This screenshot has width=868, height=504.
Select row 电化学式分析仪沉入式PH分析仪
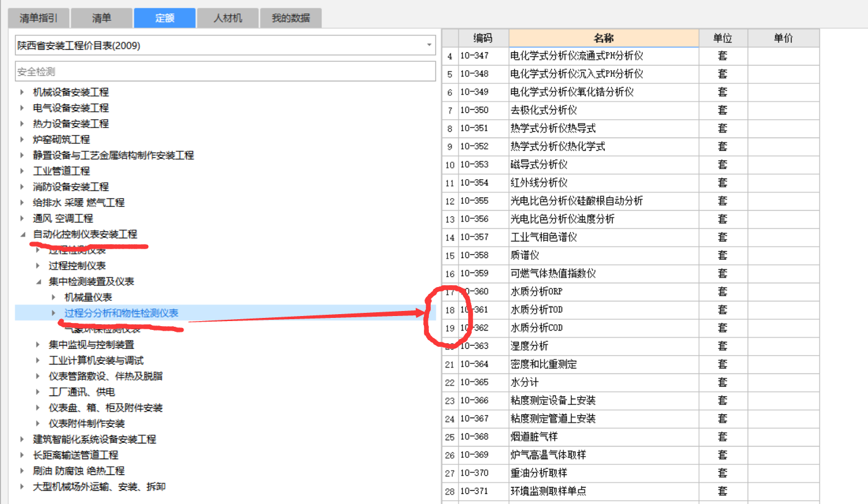[631, 74]
